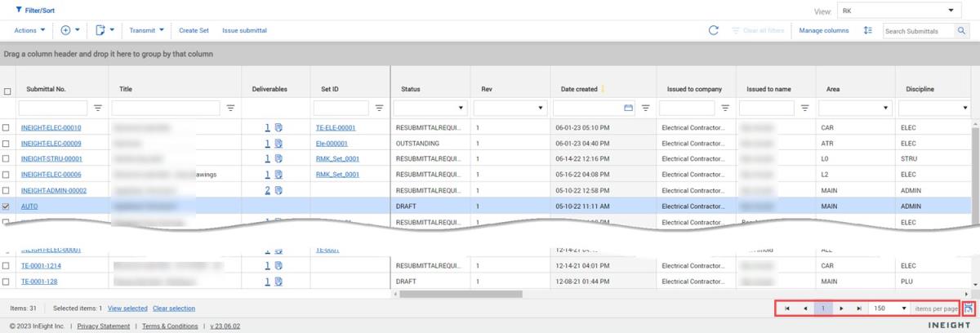
Task: Expand the Status column filter dropdown
Action: coord(461,108)
